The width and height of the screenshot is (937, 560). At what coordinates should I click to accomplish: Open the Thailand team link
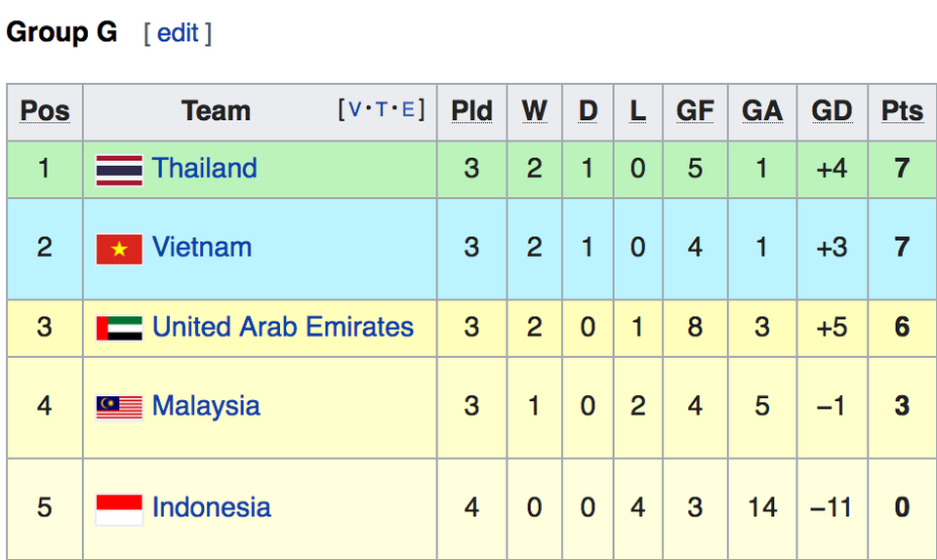205,169
